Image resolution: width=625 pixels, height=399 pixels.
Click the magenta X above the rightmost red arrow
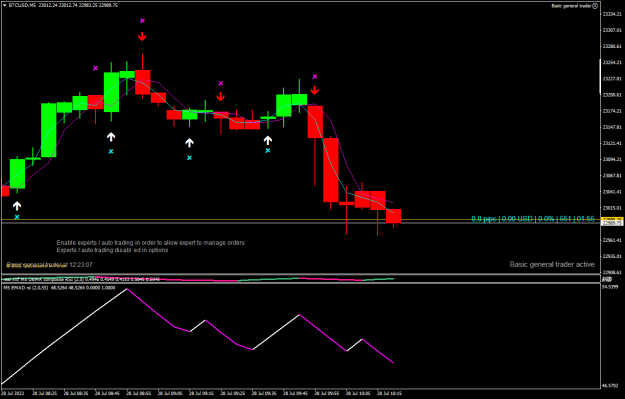coord(315,77)
